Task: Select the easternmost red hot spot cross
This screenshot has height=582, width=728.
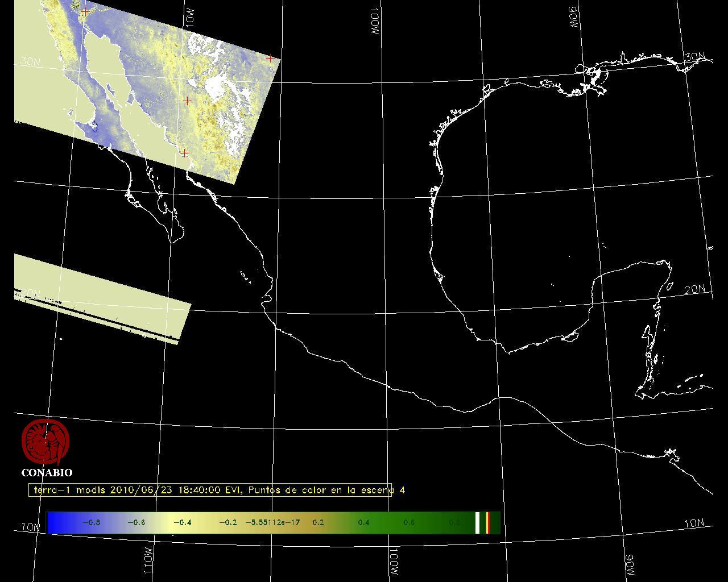Action: pos(271,59)
